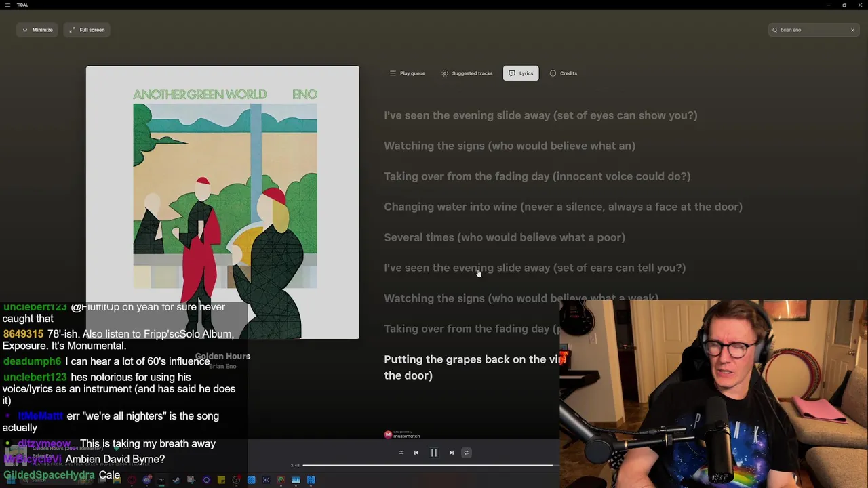Click the list icon on Play queue tab
Viewport: 868px width, 488px height.
(x=393, y=73)
